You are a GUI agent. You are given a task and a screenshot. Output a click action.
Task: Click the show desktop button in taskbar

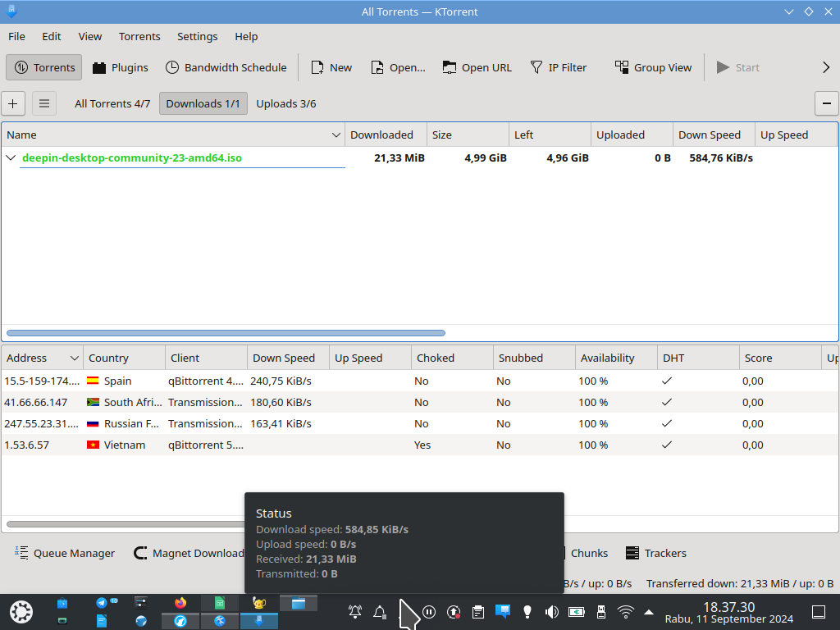point(819,612)
